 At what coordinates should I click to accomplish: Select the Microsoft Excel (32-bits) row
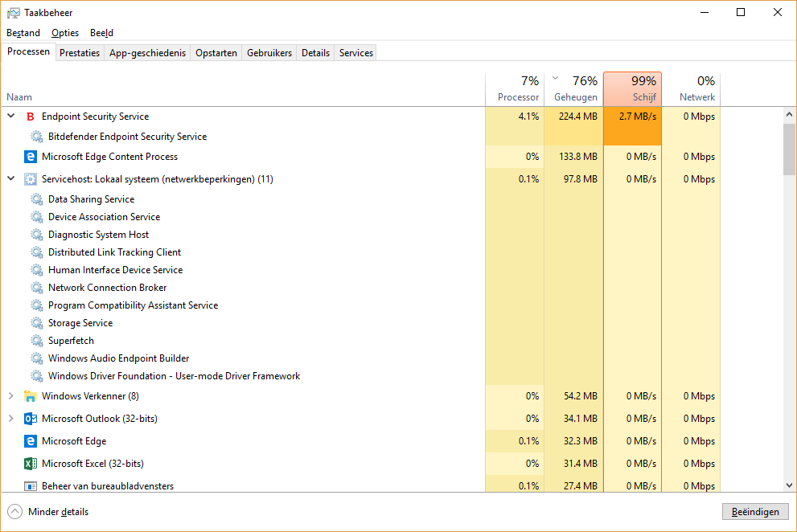[361, 464]
